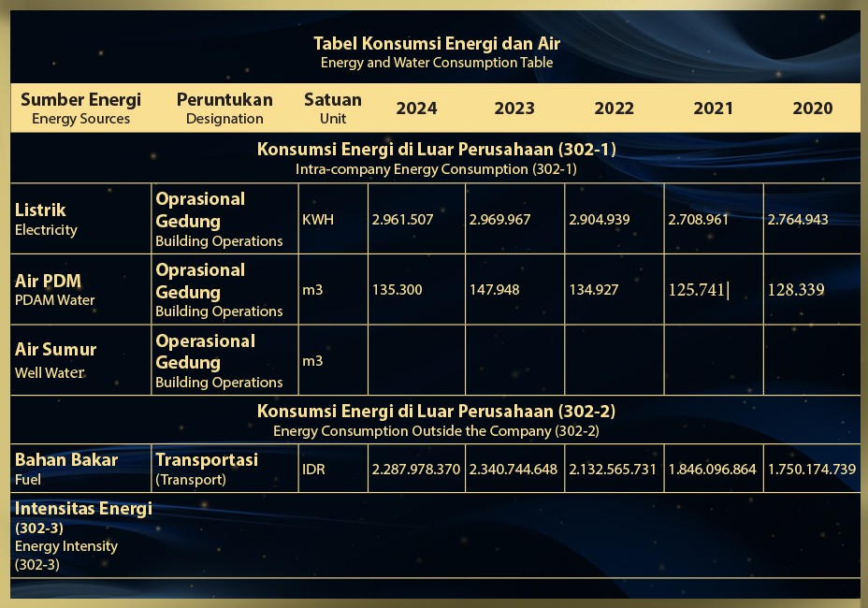Click the section heading containing (302-2)
The image size is (868, 608).
pos(436,412)
